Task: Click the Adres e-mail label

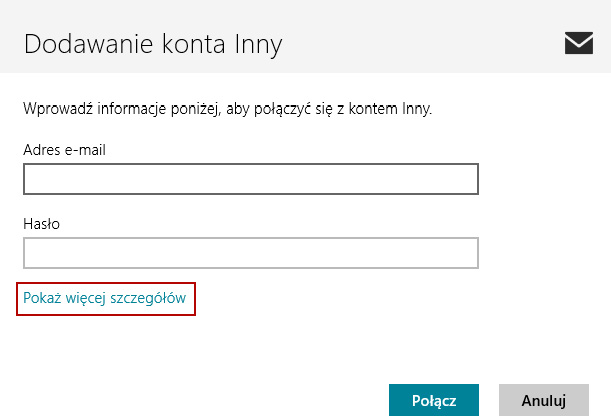Action: pyautogui.click(x=64, y=150)
